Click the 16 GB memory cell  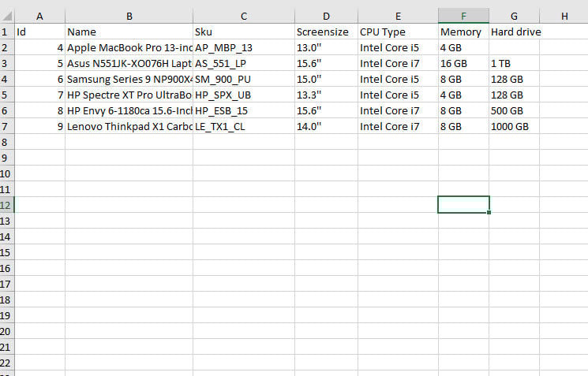point(463,63)
